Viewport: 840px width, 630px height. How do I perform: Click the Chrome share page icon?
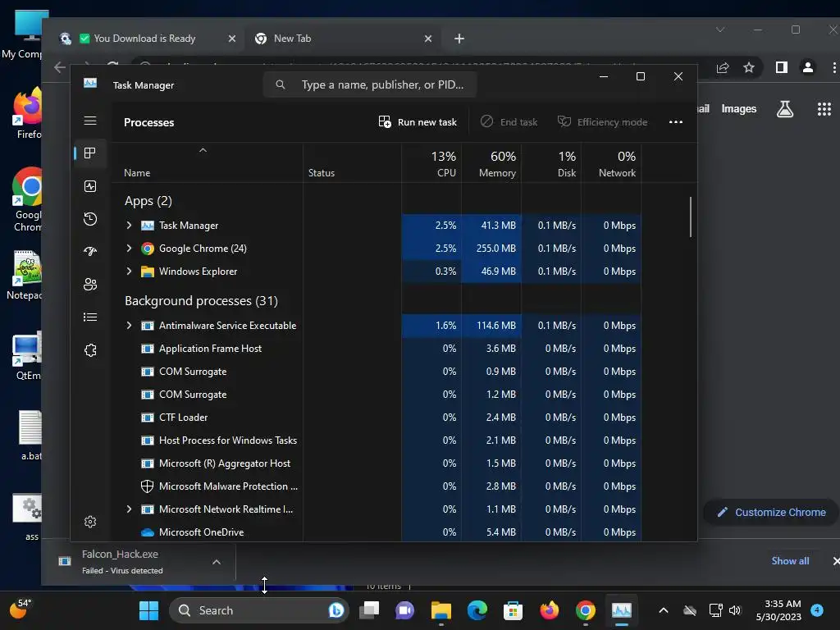723,67
